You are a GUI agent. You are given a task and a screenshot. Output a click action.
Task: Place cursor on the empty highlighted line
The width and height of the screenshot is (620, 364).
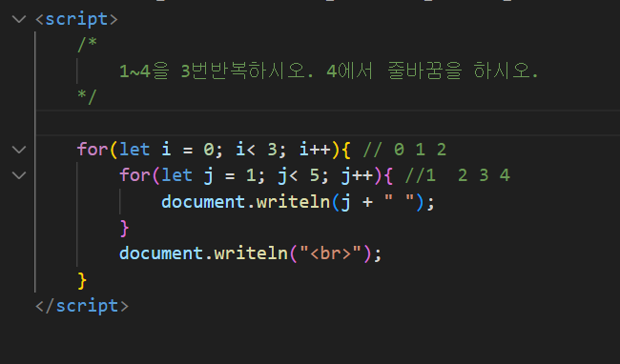coord(327,123)
